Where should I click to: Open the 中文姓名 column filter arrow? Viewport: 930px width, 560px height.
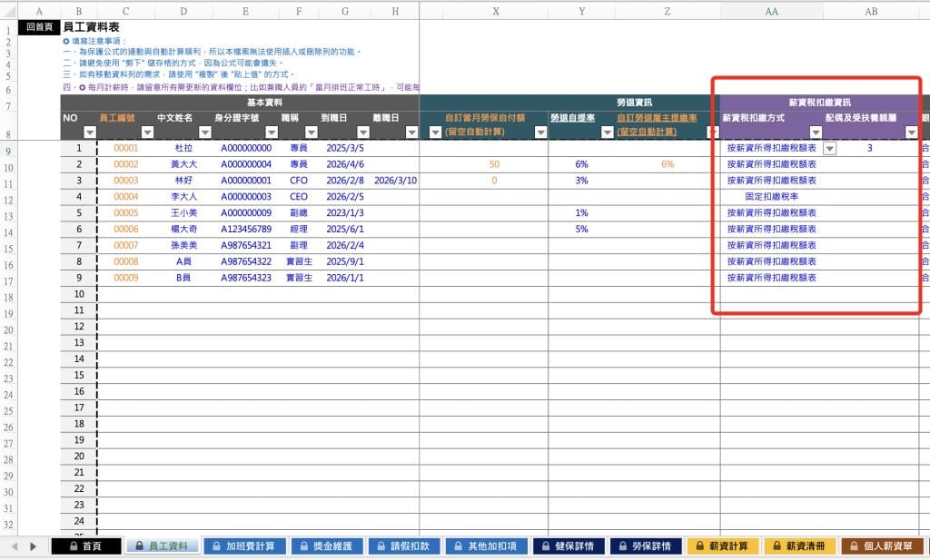click(x=205, y=133)
